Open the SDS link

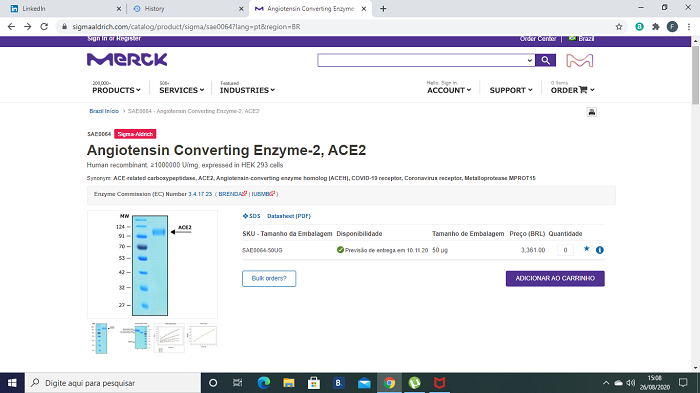[251, 216]
